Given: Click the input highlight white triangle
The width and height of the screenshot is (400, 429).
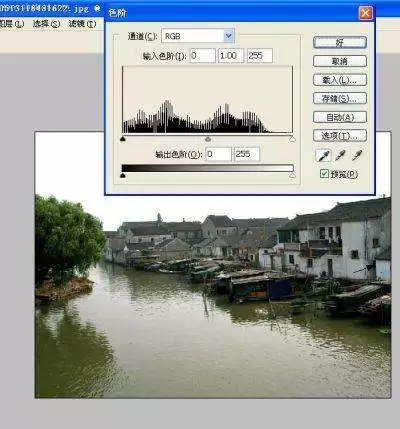Looking at the screenshot, I should click(292, 139).
